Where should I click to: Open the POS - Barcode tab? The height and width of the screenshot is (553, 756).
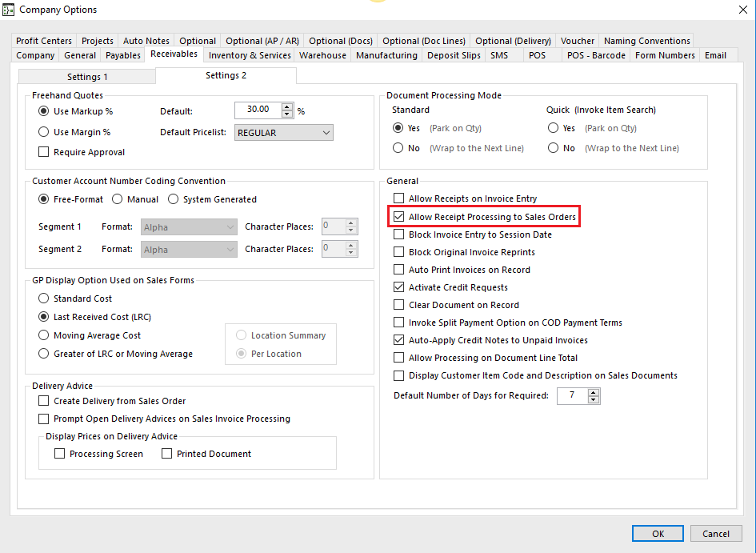point(597,55)
